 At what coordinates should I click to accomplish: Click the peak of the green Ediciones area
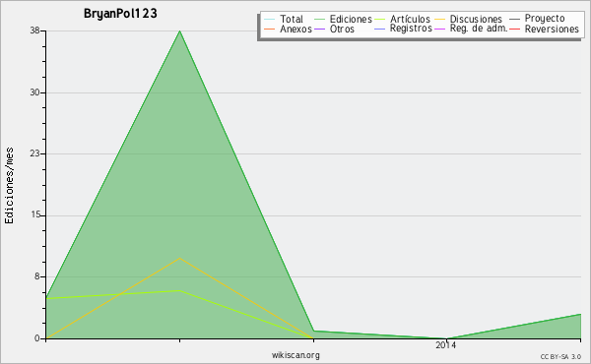[x=180, y=31]
